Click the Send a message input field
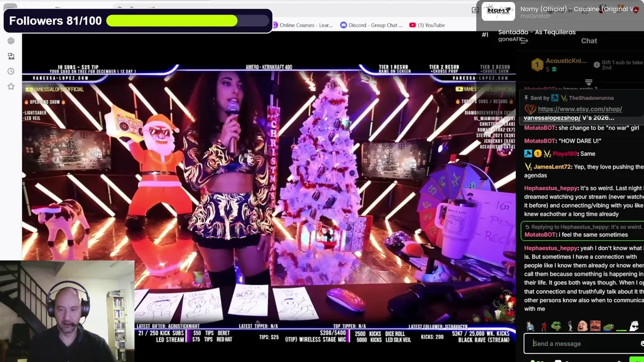The height and width of the screenshot is (362, 644). pos(584,344)
